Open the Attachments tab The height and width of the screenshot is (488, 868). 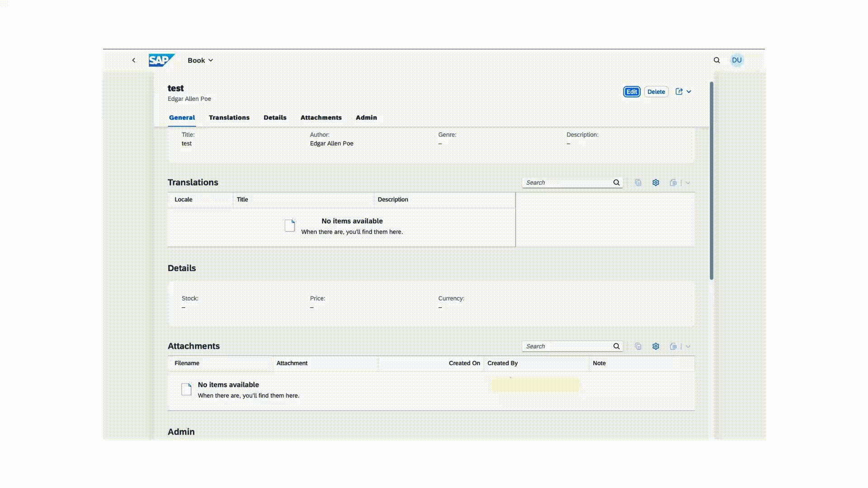321,117
